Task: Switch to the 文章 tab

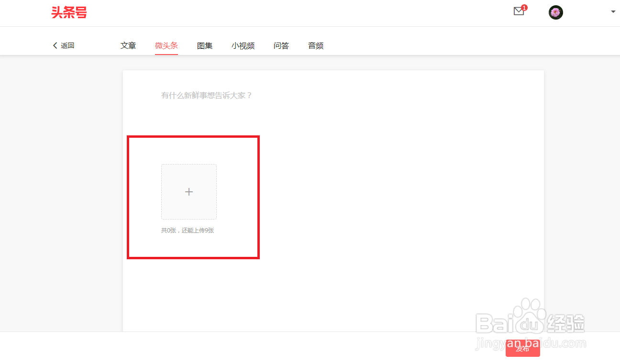Action: coord(128,45)
